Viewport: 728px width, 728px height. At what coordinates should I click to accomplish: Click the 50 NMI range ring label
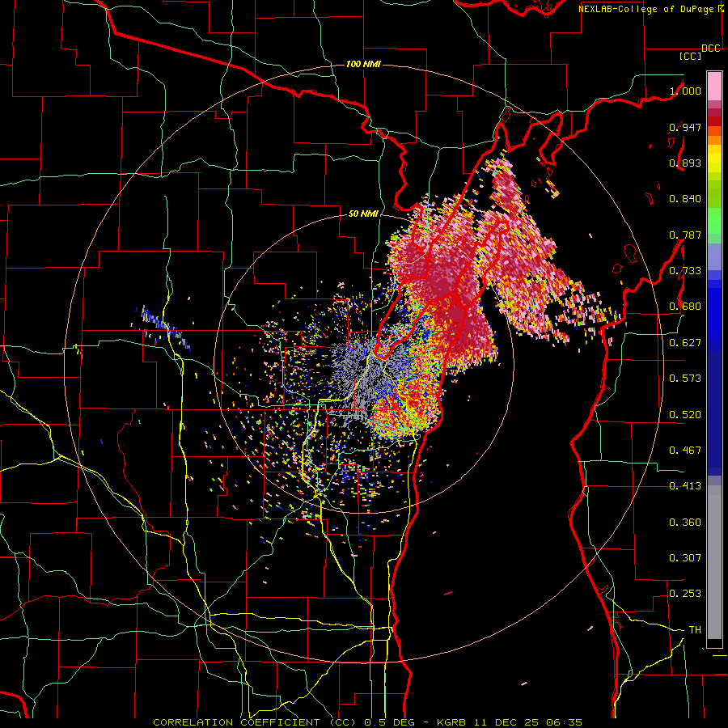(x=363, y=214)
